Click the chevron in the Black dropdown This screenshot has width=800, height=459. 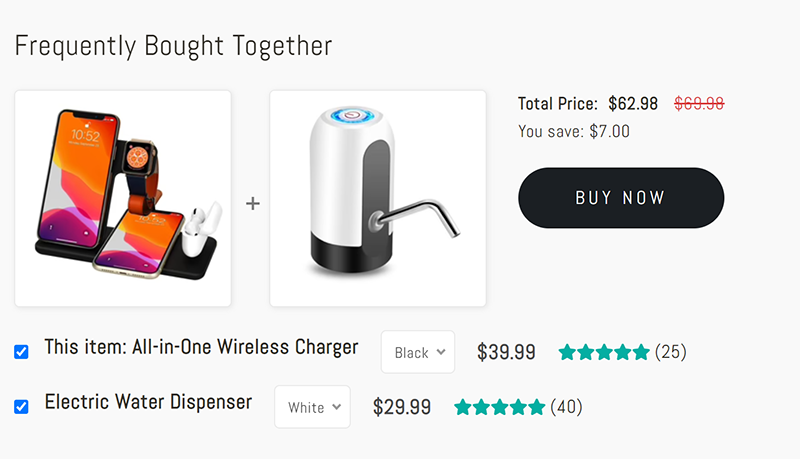(441, 352)
